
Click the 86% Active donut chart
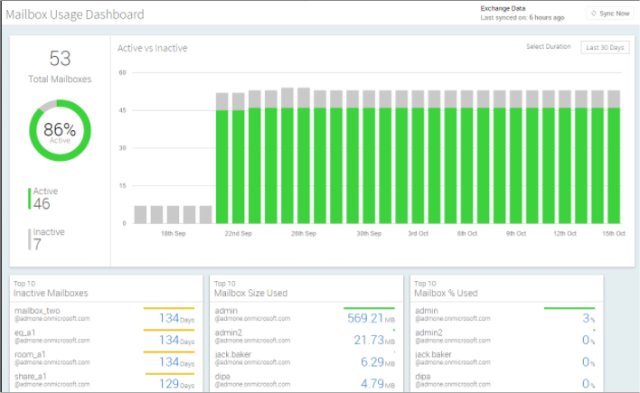click(60, 131)
